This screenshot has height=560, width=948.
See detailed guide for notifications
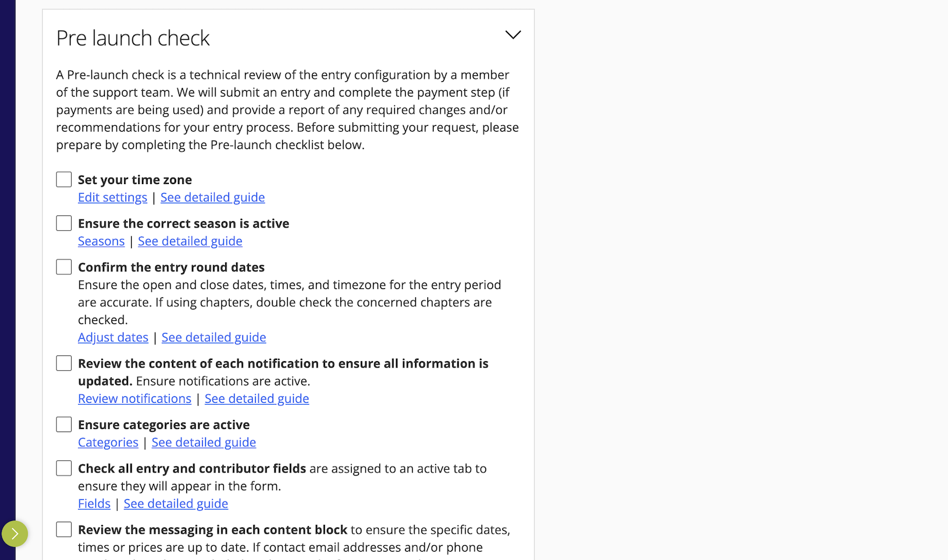pos(257,399)
